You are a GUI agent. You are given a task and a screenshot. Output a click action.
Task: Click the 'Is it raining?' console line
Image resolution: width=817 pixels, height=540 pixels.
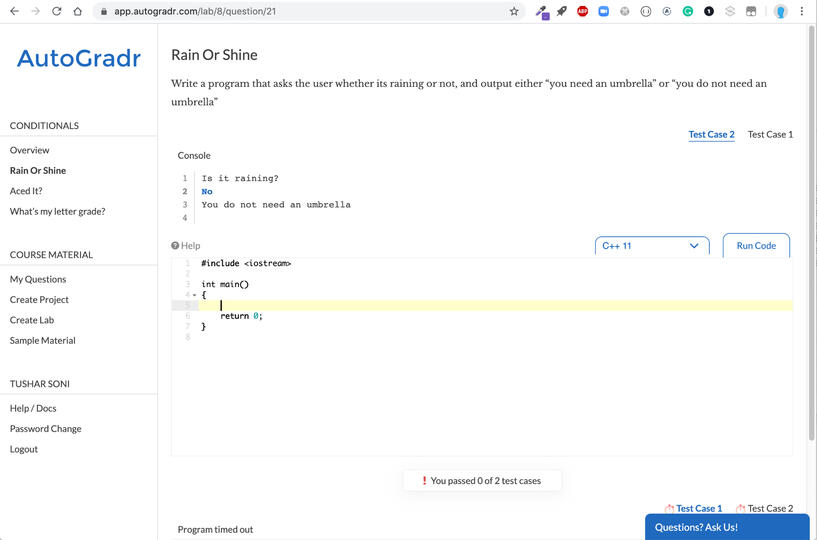[240, 178]
